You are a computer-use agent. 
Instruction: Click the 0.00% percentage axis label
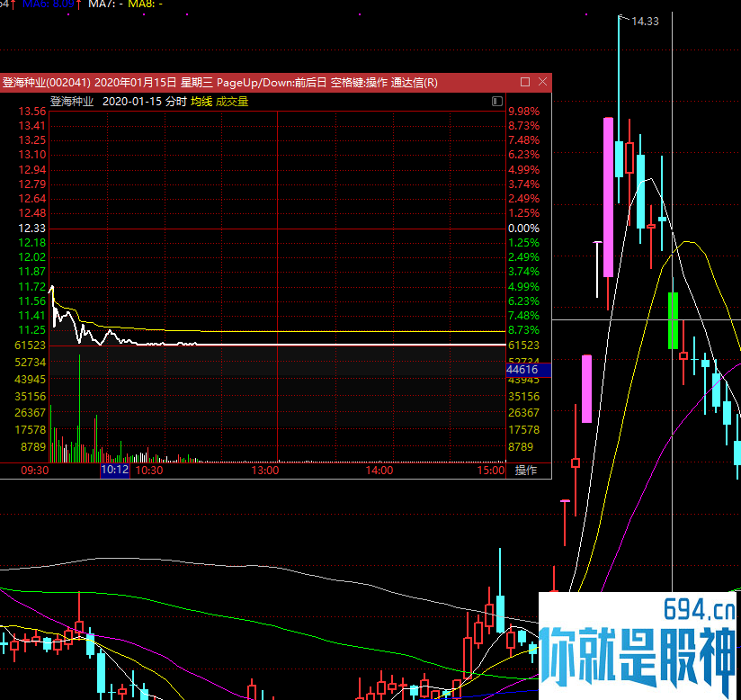click(x=523, y=229)
